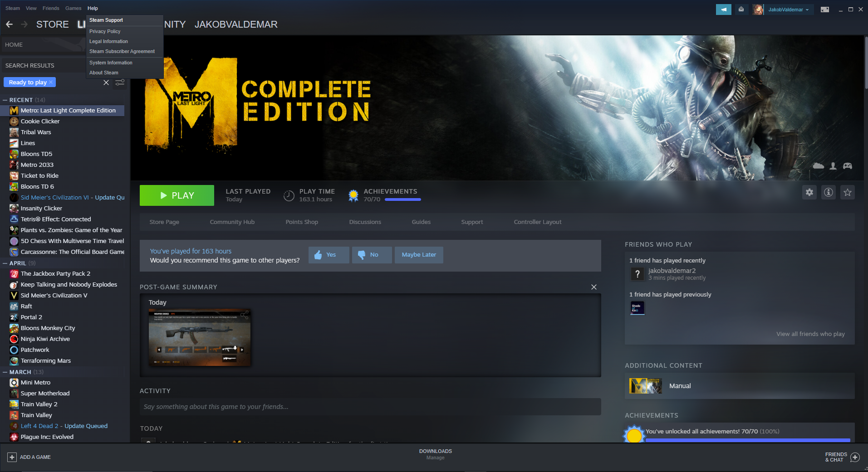Click the controller support icon on banner
This screenshot has height=472, width=868.
click(x=848, y=166)
